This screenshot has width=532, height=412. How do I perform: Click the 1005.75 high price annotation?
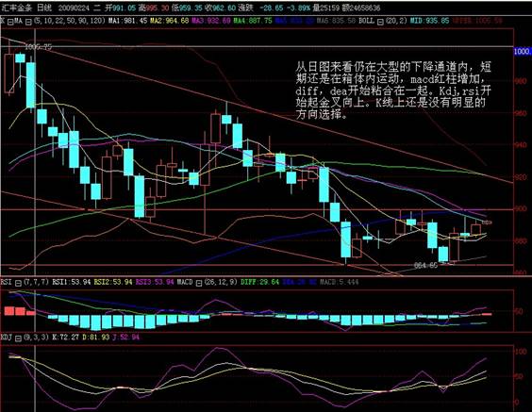[x=39, y=47]
